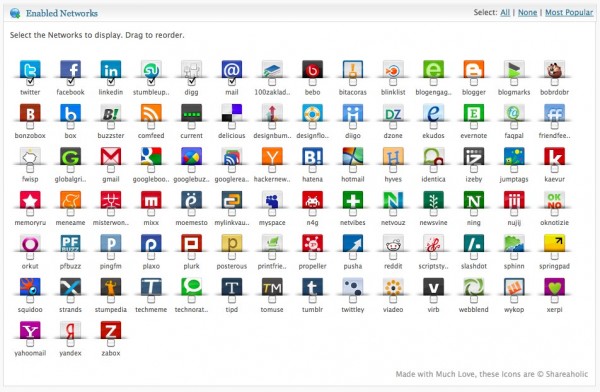Enable the bebo checkbox
The height and width of the screenshot is (392, 600).
[312, 82]
